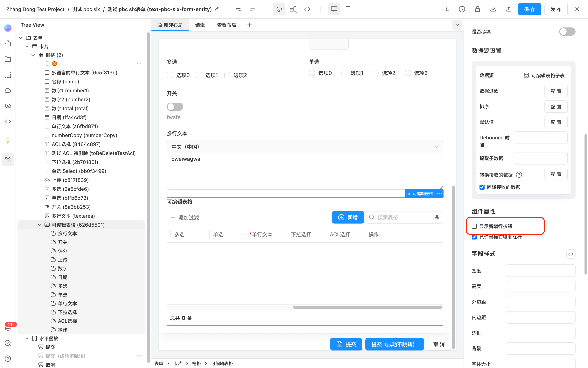The width and height of the screenshot is (588, 368).
Task: Switch to mobile preview mode
Action: click(348, 9)
